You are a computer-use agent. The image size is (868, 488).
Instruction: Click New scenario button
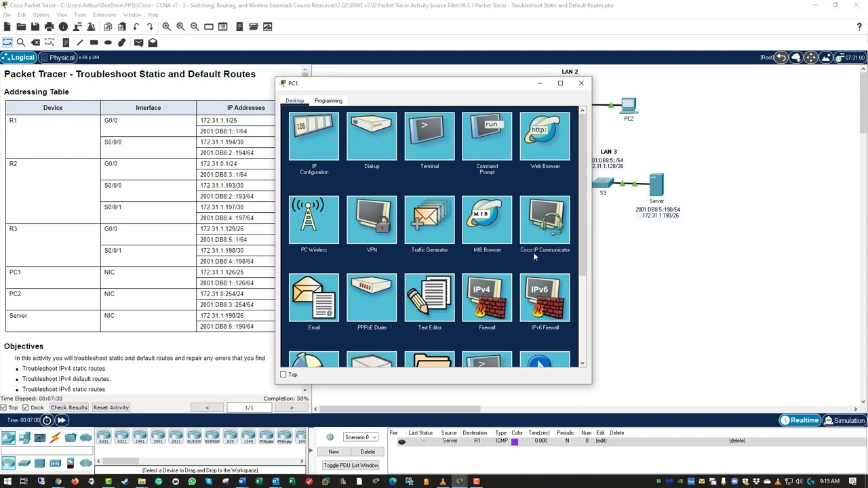[x=334, y=451]
